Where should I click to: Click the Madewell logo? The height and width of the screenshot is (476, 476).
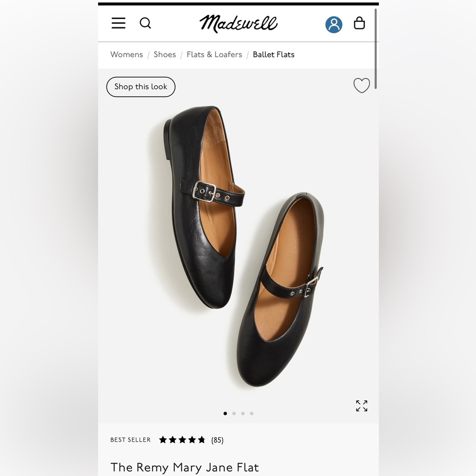(239, 23)
